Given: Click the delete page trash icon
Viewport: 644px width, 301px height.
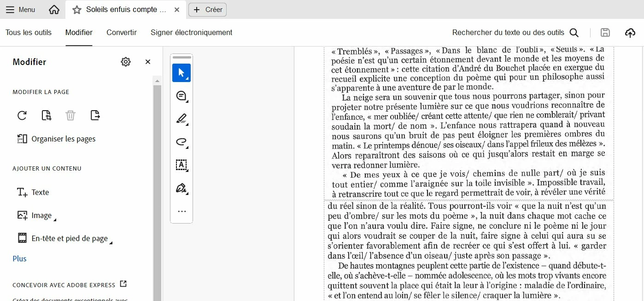Looking at the screenshot, I should coord(70,115).
